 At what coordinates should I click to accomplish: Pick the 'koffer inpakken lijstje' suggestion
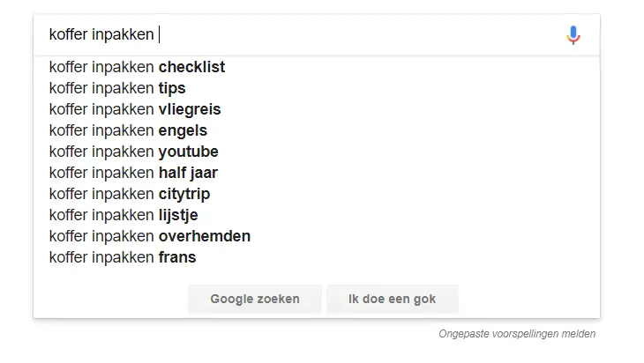click(x=317, y=215)
